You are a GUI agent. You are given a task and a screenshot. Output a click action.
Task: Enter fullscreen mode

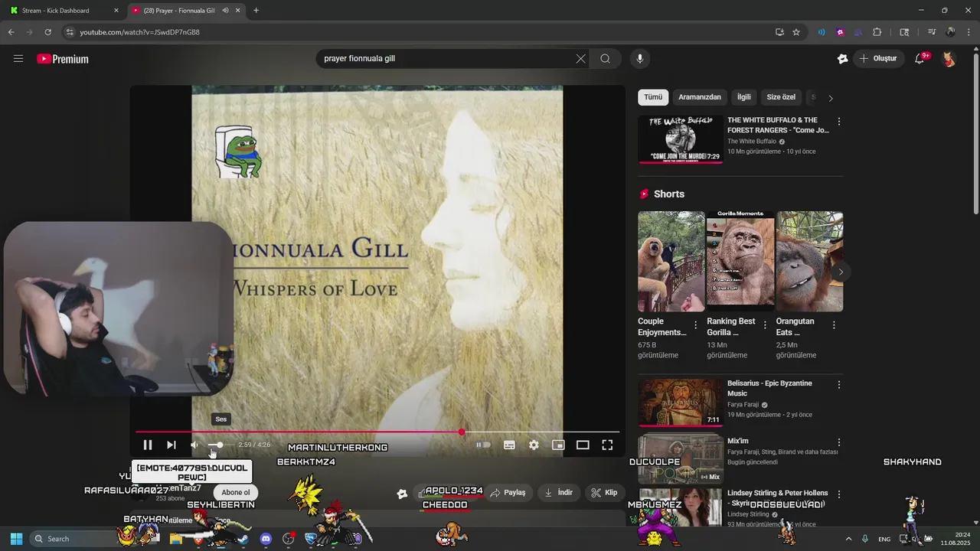pyautogui.click(x=607, y=445)
